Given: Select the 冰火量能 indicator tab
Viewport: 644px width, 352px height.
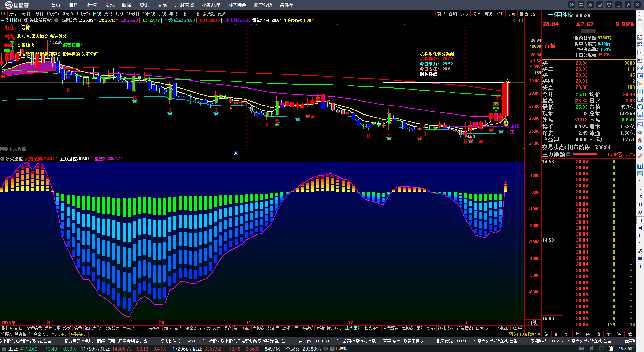Looking at the screenshot, I should click(354, 328).
